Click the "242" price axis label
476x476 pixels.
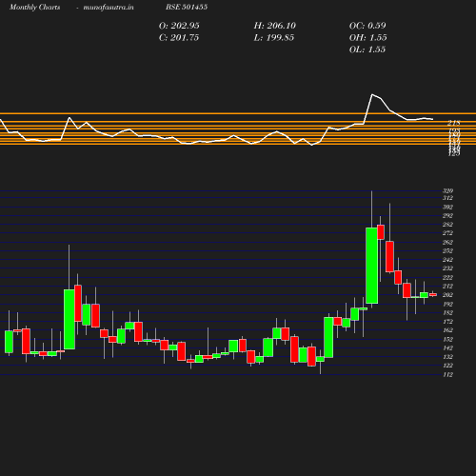pos(447,260)
